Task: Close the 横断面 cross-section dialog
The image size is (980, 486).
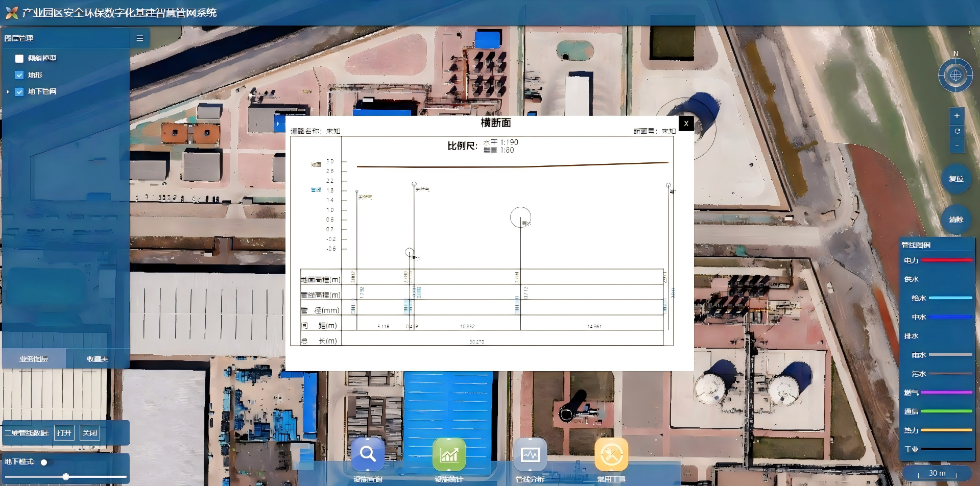Action: coord(686,124)
